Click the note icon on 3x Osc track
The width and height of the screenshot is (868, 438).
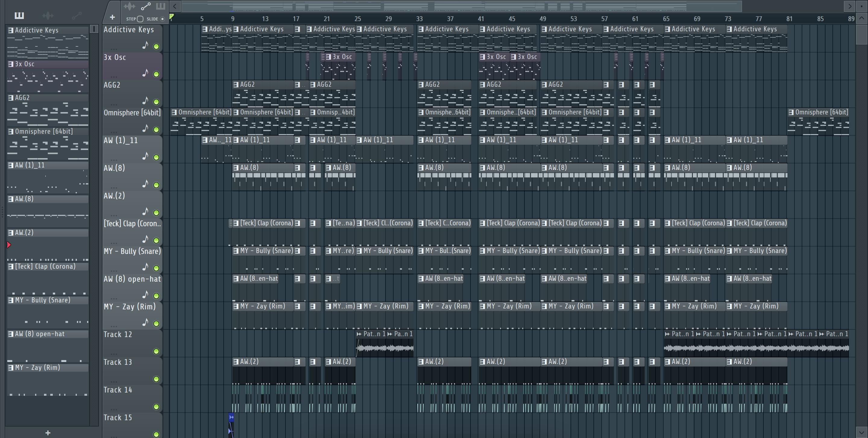click(145, 73)
